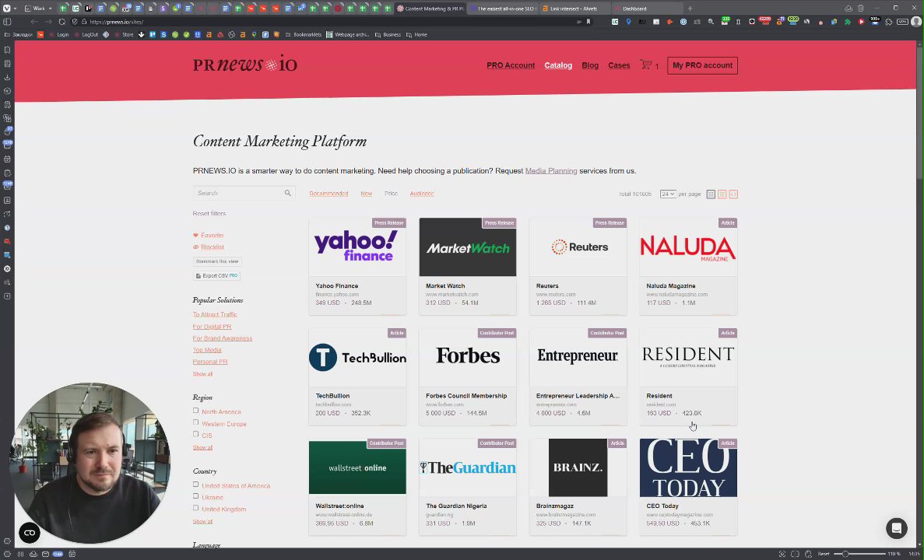Screen dimensions: 924x560
Task: Check United States of America country box
Action: [x=195, y=485]
